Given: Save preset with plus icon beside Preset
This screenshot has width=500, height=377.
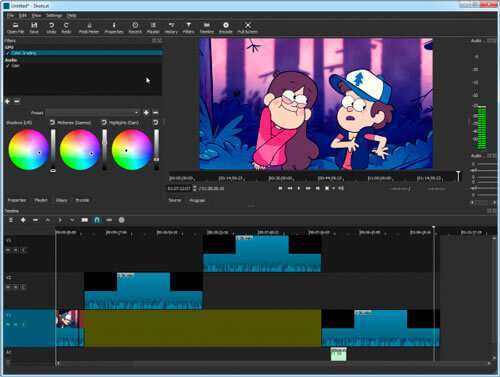Looking at the screenshot, I should point(146,113).
